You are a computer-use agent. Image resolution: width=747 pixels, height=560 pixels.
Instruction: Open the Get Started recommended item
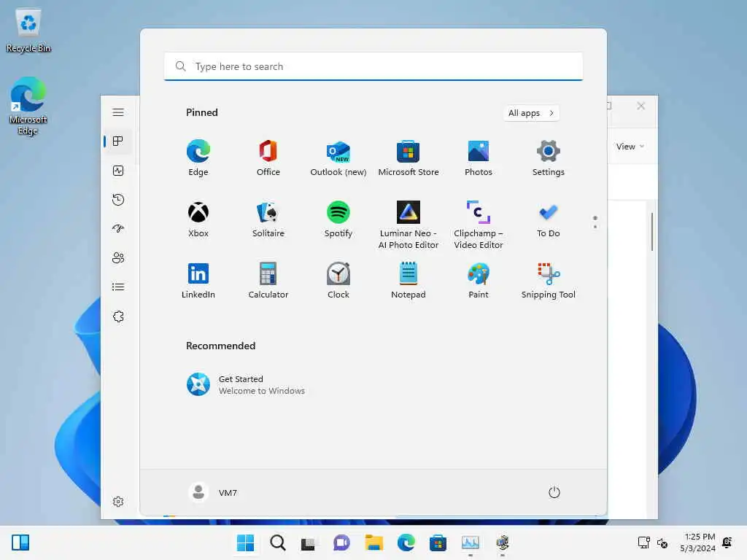(x=246, y=385)
